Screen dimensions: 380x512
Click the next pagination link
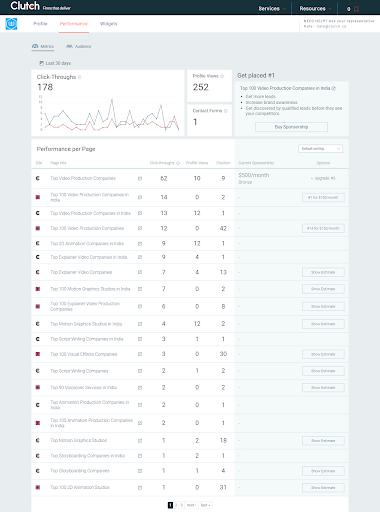click(191, 505)
